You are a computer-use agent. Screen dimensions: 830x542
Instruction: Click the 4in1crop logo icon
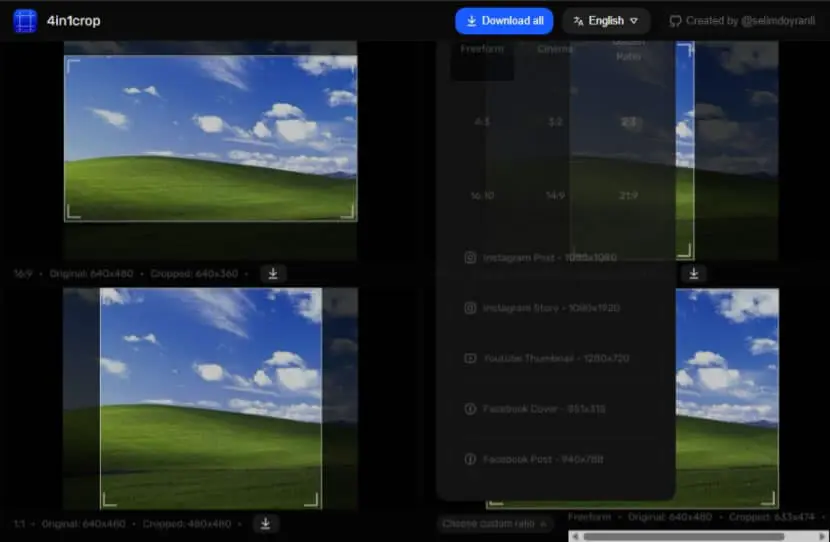click(x=25, y=21)
